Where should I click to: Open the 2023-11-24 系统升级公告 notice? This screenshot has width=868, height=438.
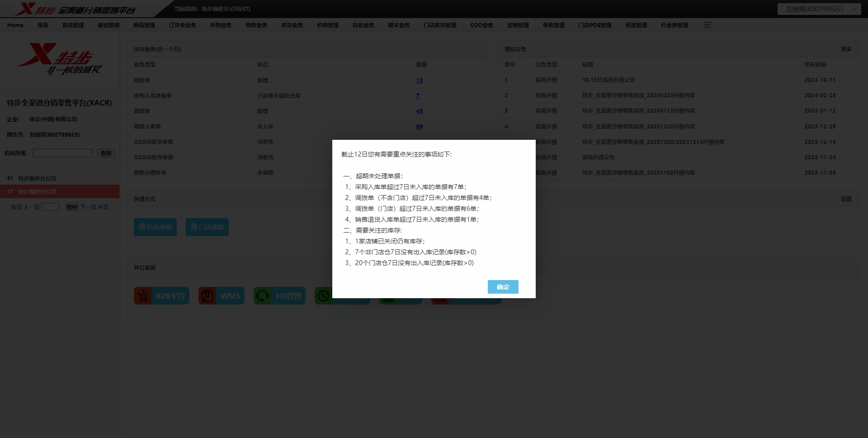[598, 157]
